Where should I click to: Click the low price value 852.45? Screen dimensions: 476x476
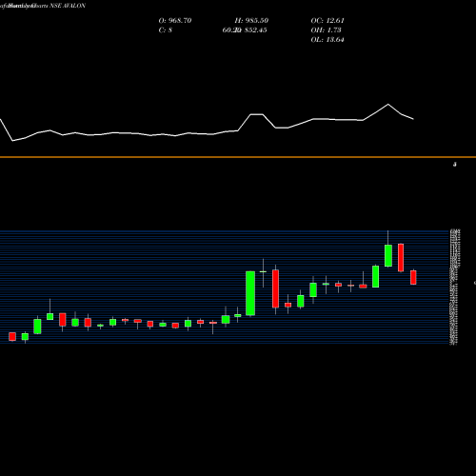[x=255, y=30]
